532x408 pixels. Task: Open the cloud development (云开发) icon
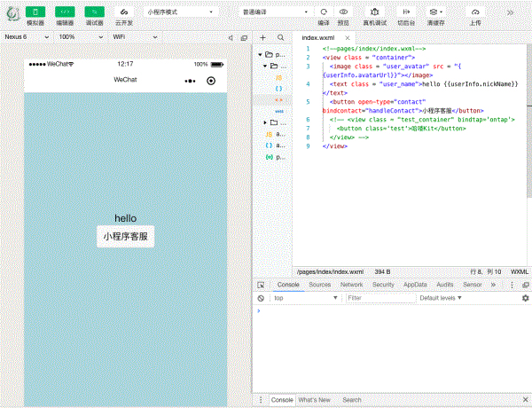124,12
